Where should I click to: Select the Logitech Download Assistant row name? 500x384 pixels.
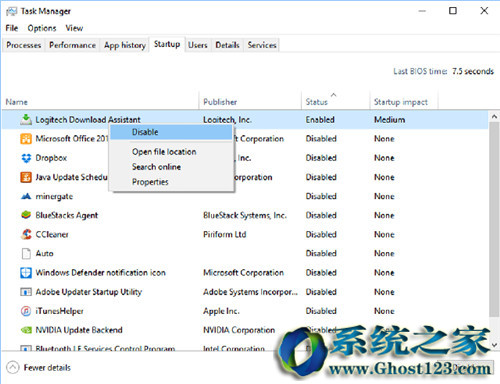point(88,120)
